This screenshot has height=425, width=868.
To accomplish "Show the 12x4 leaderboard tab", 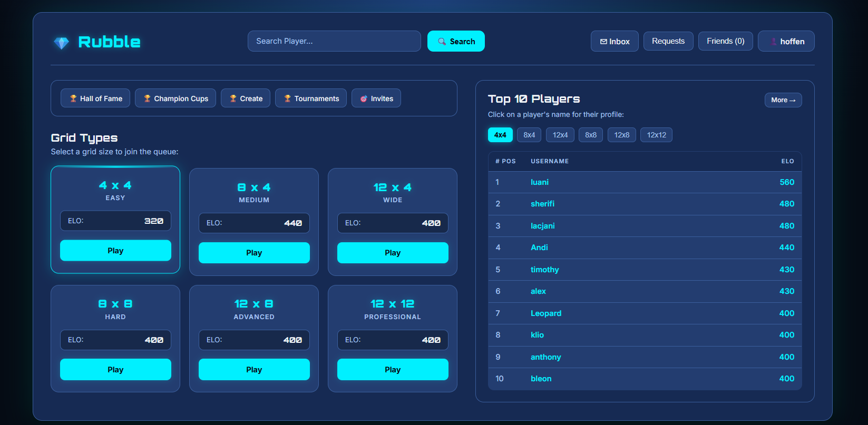I will click(x=560, y=135).
